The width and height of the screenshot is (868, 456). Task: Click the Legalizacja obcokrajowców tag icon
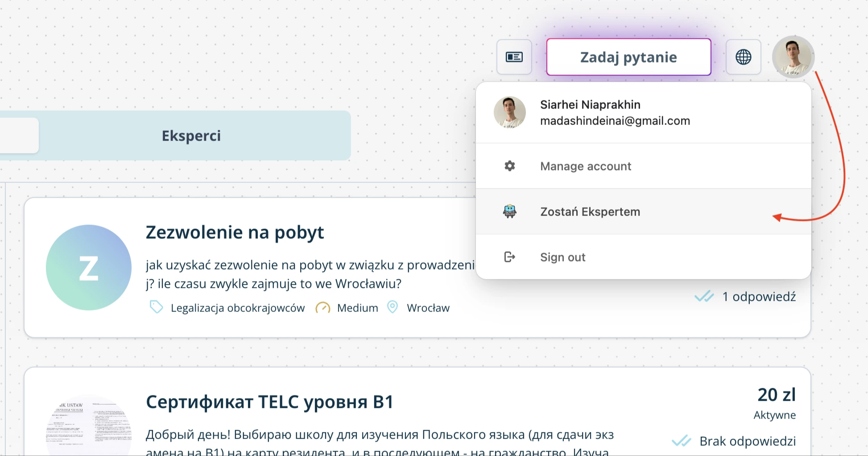point(156,307)
